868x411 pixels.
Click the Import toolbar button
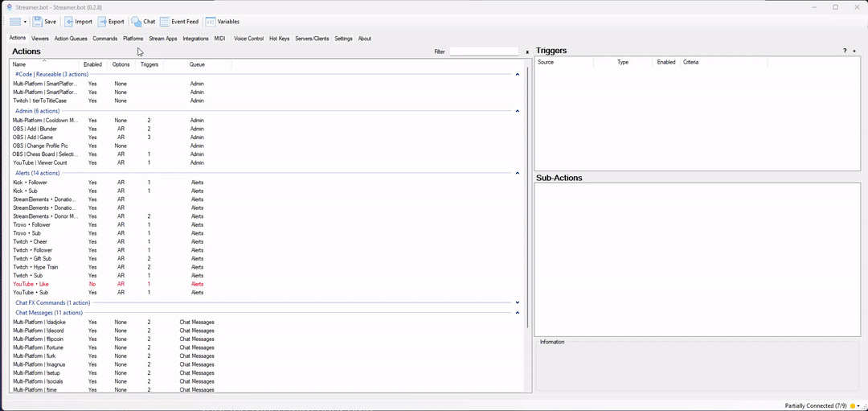pos(78,22)
